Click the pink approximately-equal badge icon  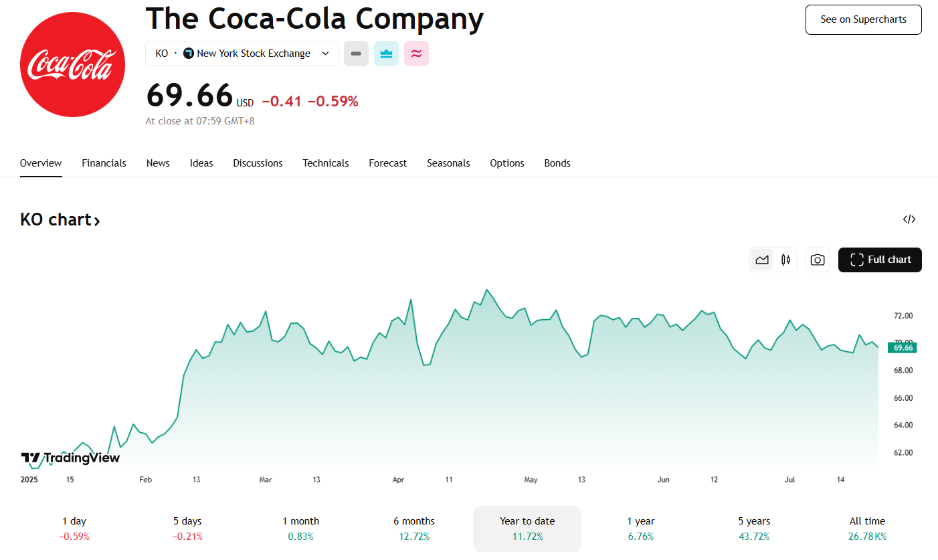416,54
